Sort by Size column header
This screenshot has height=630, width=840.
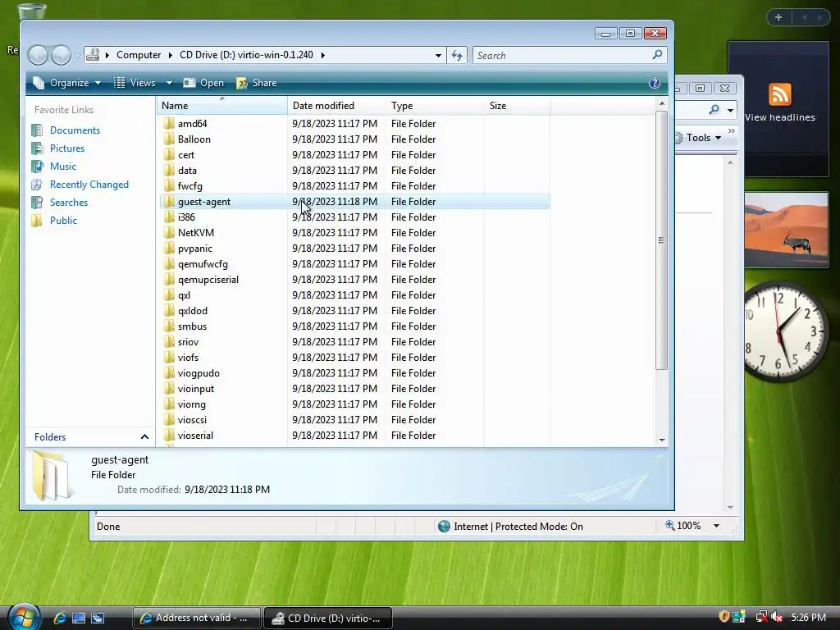point(517,106)
